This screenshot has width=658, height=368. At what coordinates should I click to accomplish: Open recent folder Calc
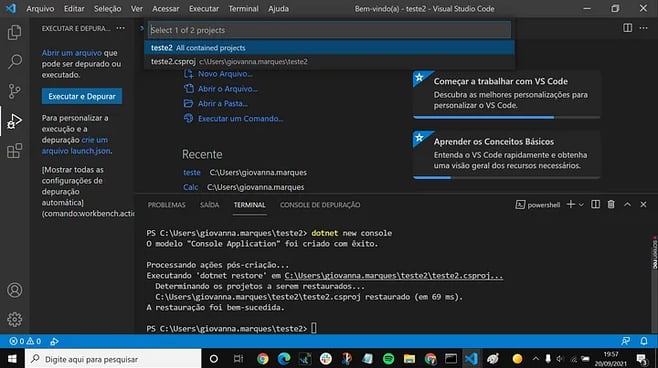pyautogui.click(x=191, y=187)
